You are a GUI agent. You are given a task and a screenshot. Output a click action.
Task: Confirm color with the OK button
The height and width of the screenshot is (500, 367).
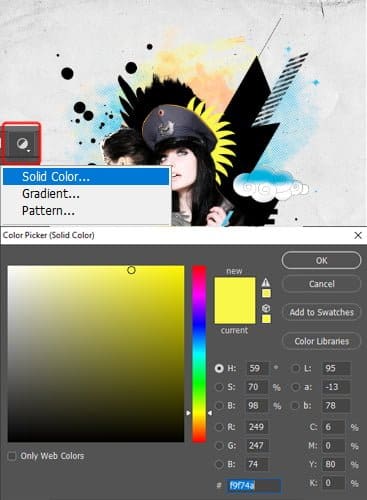(321, 260)
